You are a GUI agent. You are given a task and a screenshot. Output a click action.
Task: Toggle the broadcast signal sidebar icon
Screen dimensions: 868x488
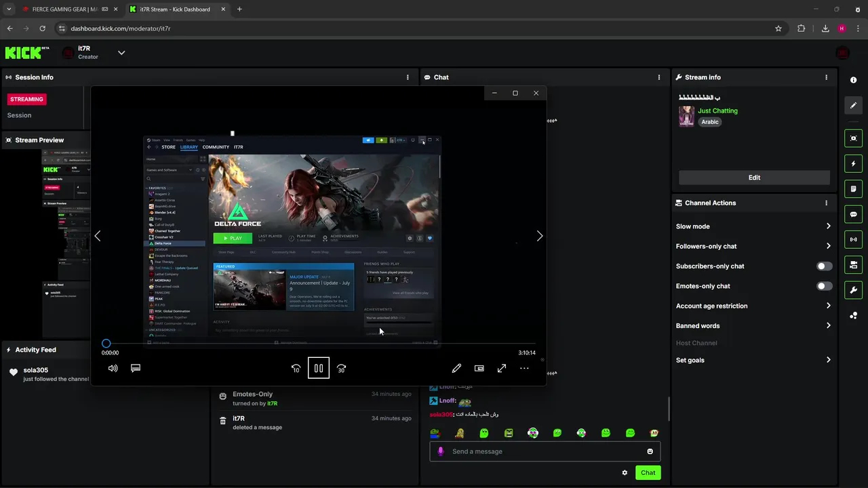(x=853, y=239)
